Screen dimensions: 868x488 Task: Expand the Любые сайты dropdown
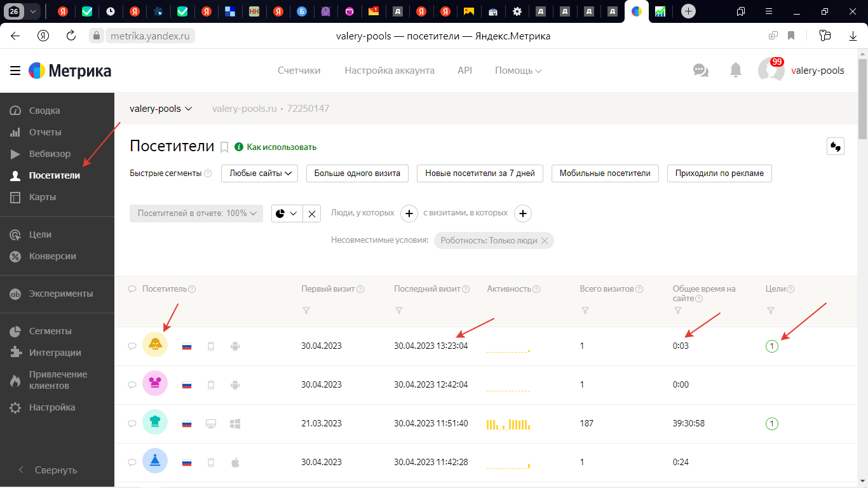coord(259,173)
